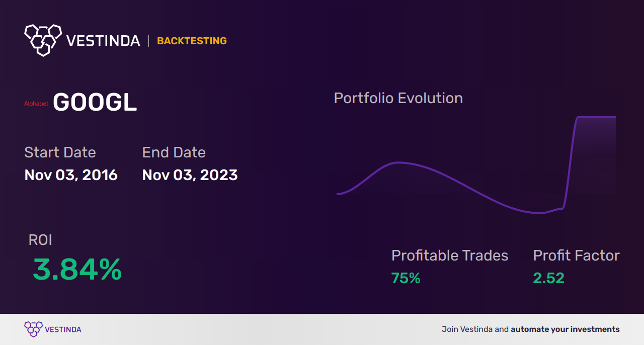This screenshot has width=644, height=345.
Task: Click the small purple Vestinda footer logo icon
Action: (x=33, y=329)
